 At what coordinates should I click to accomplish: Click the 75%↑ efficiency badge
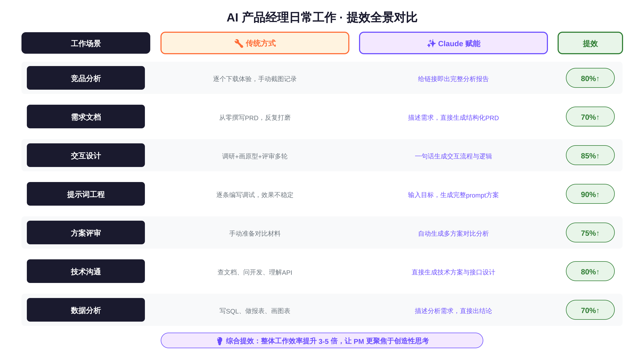[590, 232]
